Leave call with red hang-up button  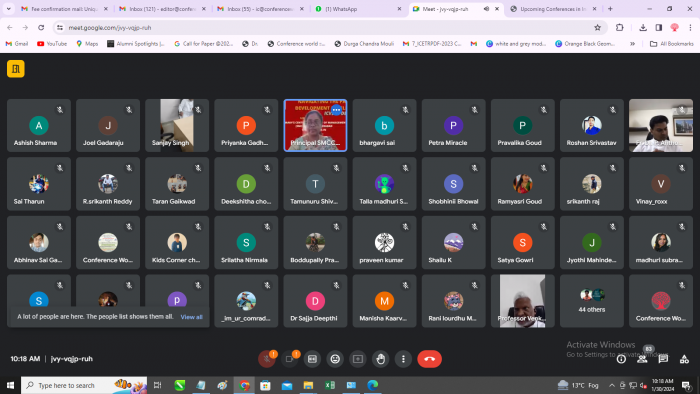(429, 359)
